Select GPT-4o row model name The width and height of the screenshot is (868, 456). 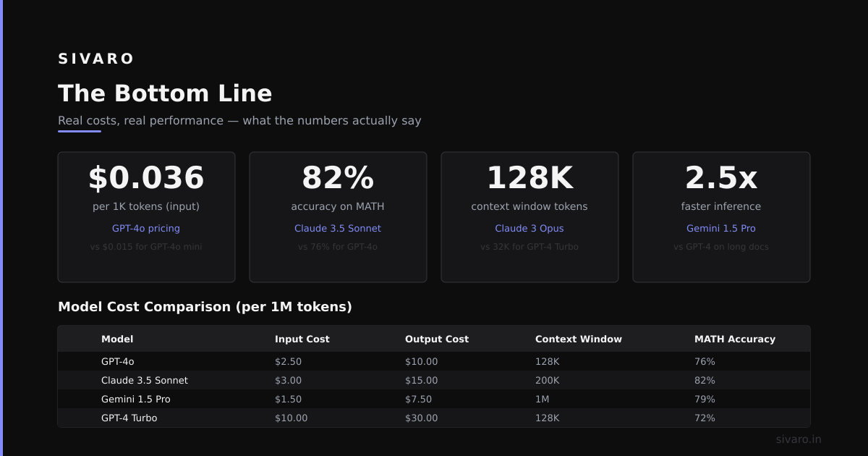[118, 361]
